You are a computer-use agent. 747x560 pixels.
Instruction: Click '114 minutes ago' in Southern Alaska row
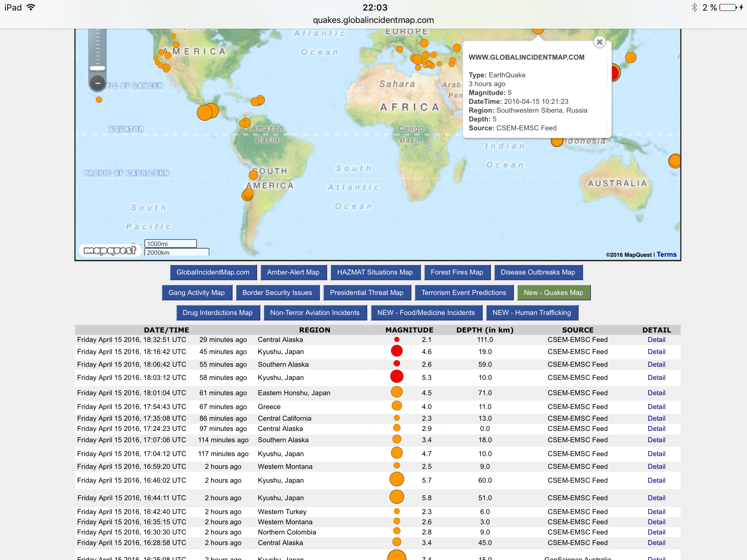click(223, 440)
